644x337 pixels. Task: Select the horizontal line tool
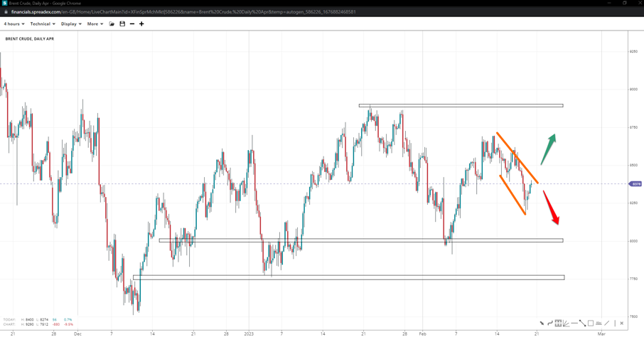[574, 323]
